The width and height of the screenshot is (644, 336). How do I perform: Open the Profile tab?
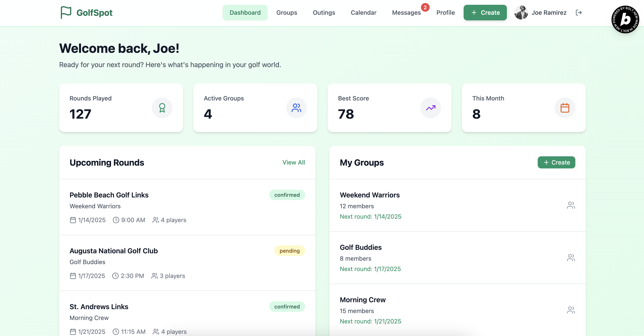point(445,13)
